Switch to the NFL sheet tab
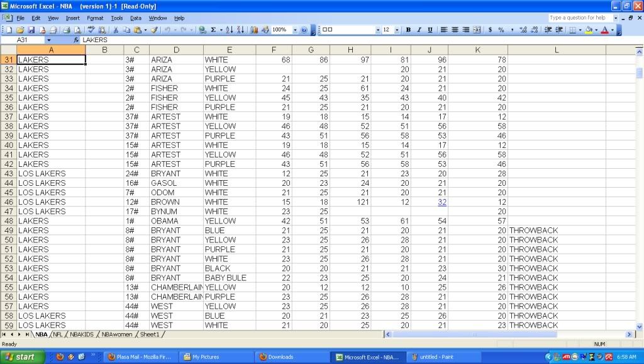The height and width of the screenshot is (364, 644). [x=57, y=334]
